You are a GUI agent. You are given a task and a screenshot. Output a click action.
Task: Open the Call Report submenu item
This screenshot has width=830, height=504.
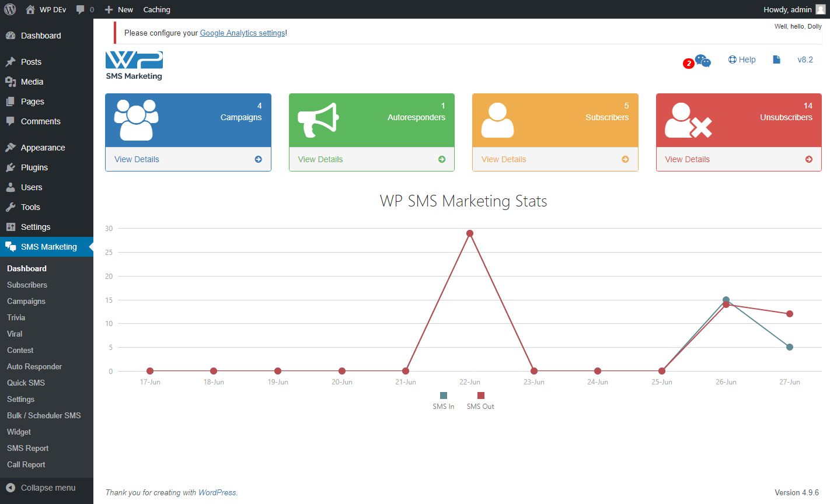tap(26, 464)
